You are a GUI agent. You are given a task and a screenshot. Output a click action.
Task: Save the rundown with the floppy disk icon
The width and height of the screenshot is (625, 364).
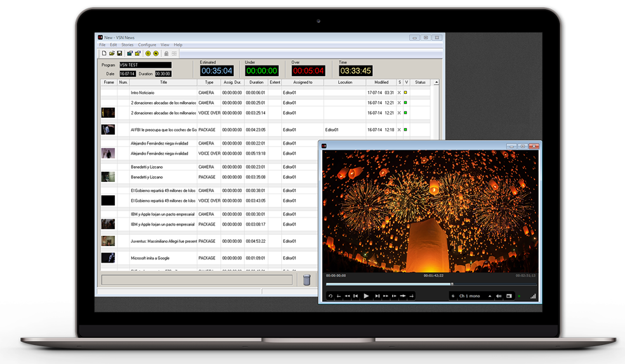119,53
